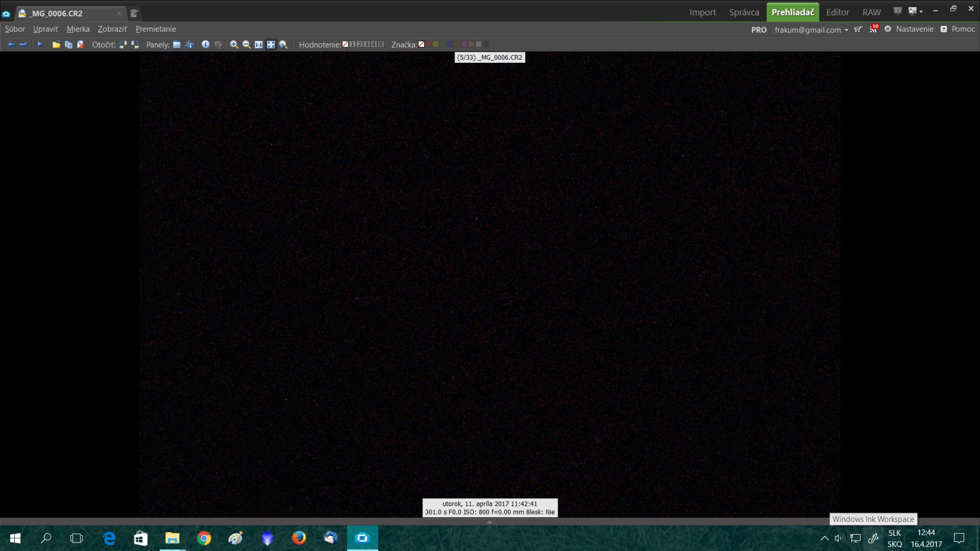Viewport: 980px width, 551px height.
Task: Set rating to 3 in Hodnotenie
Action: pyautogui.click(x=366, y=44)
